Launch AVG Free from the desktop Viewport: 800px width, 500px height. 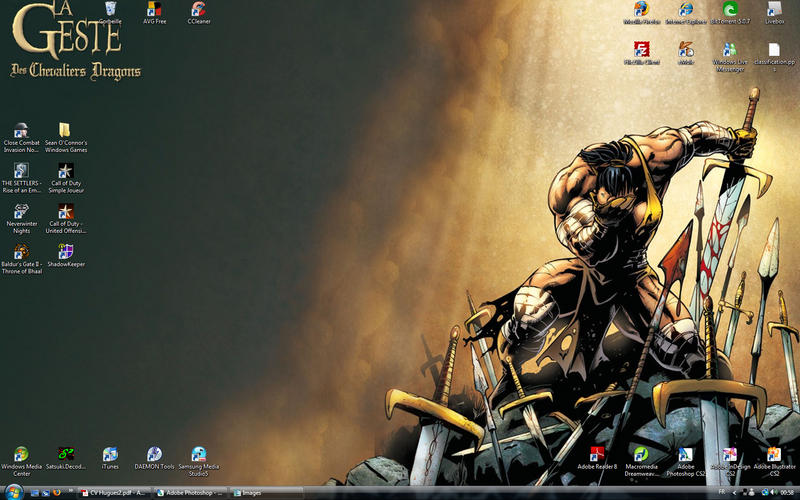(x=154, y=13)
